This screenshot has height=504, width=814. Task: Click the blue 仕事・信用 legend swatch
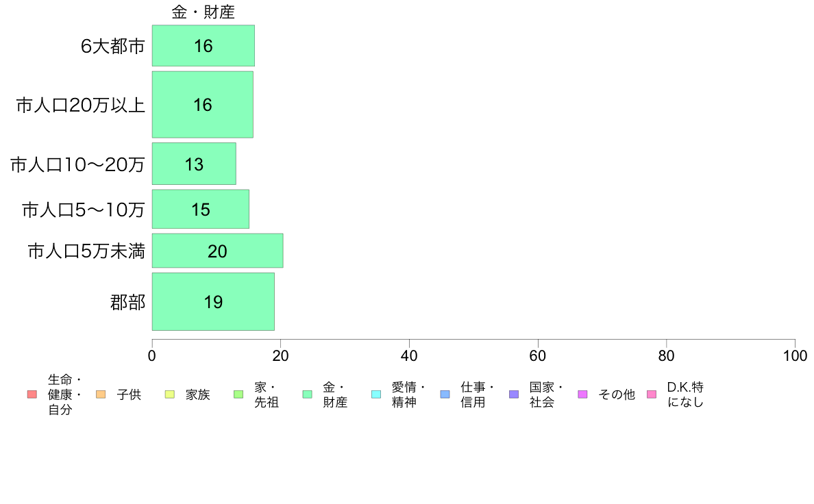(x=445, y=394)
